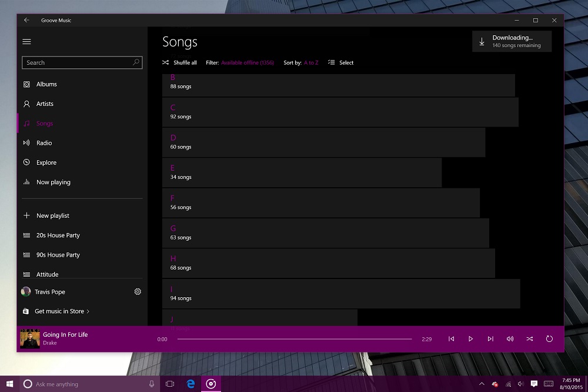Play the current track
The width and height of the screenshot is (588, 392).
click(470, 339)
